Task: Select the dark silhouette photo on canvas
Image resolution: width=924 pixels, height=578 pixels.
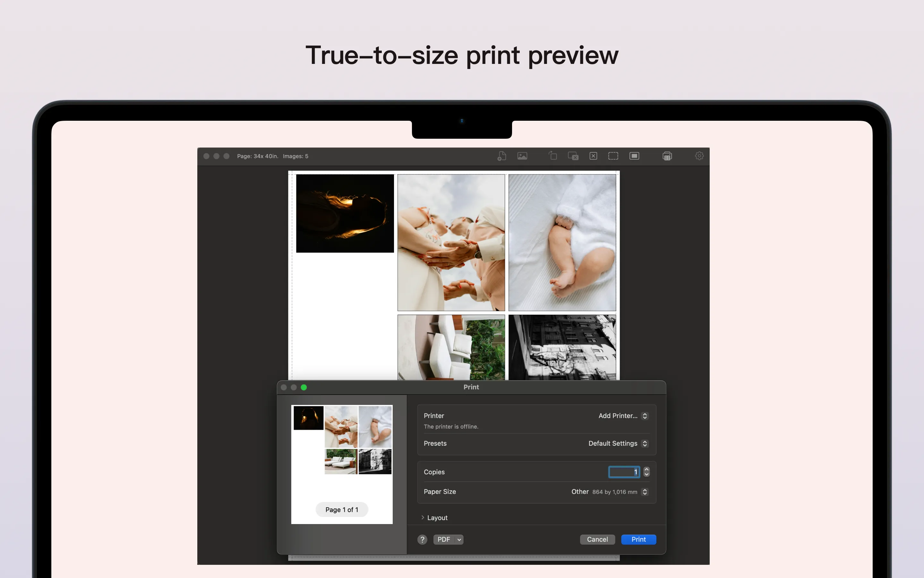Action: pos(345,213)
